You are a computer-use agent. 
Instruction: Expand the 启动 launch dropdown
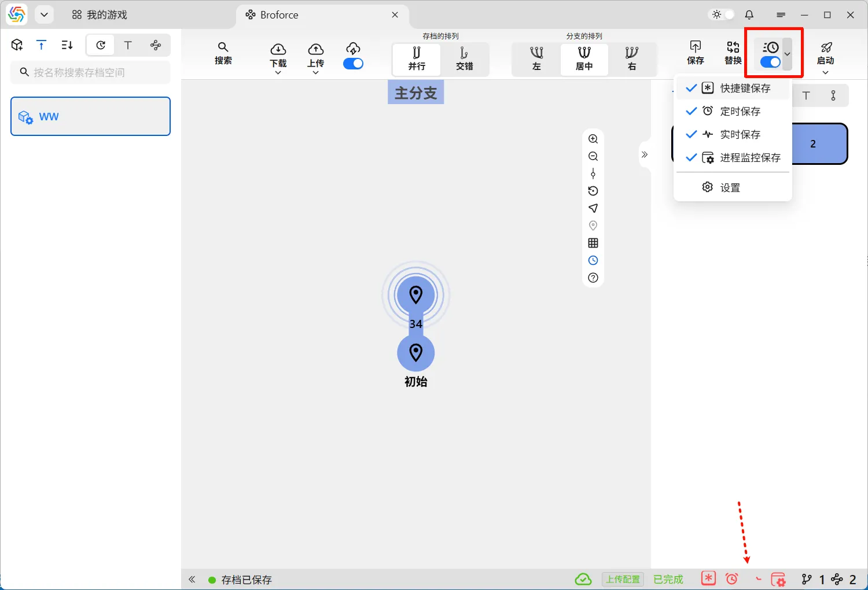click(x=825, y=72)
